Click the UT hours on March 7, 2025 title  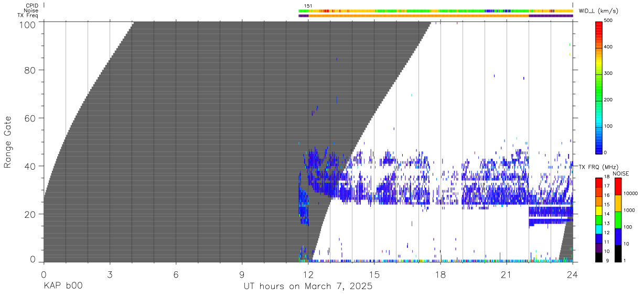pos(308,287)
